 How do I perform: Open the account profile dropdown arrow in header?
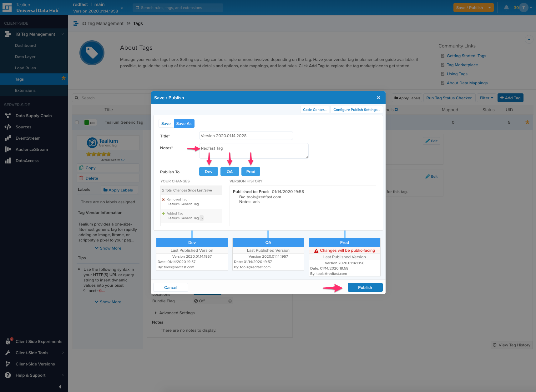coord(122,8)
